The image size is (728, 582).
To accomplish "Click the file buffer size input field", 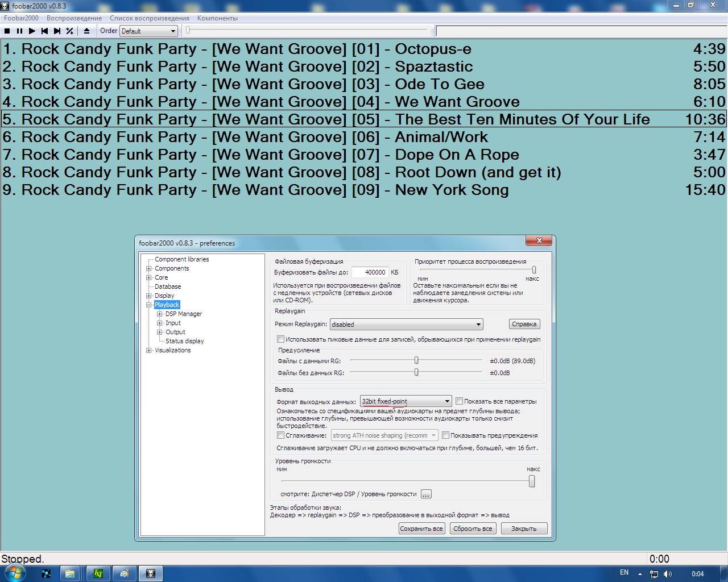I will [x=370, y=272].
